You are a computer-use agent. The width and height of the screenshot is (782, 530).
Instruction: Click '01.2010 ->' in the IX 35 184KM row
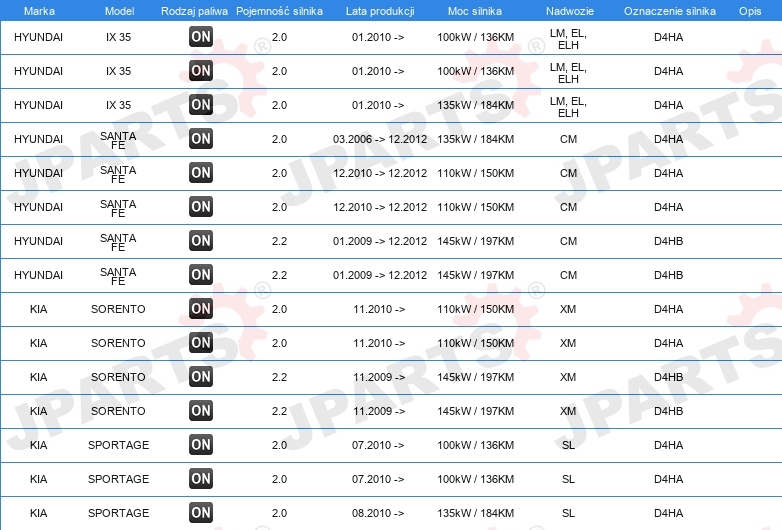pyautogui.click(x=378, y=105)
